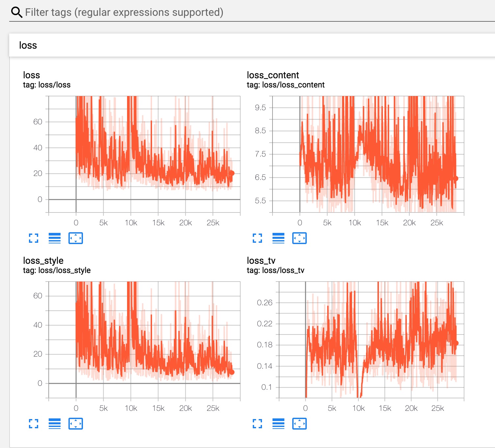
Task: Select the last data point on loss_content chart
Action: (x=456, y=179)
